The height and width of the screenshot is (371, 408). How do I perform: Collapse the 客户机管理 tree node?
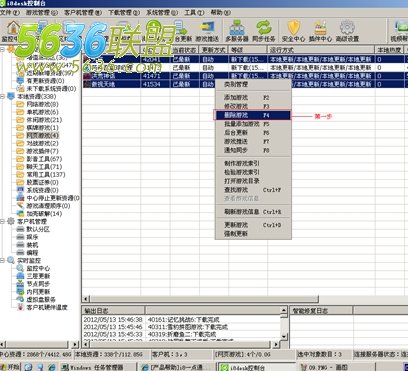pyautogui.click(x=2, y=221)
